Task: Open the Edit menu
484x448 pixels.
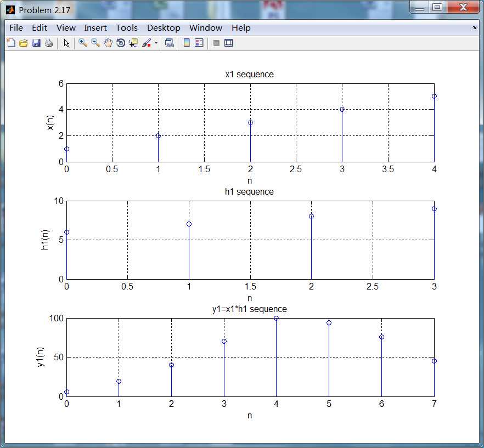Action: pos(39,28)
